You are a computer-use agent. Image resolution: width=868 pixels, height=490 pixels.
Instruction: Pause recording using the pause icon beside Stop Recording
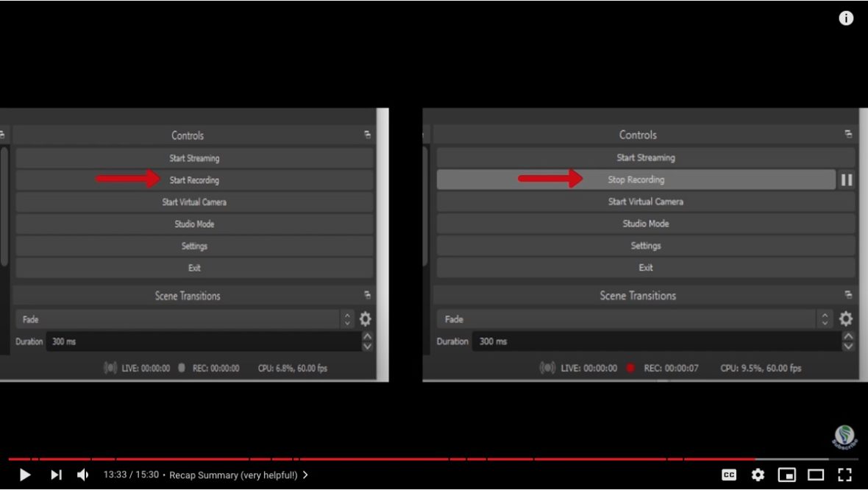click(x=847, y=180)
